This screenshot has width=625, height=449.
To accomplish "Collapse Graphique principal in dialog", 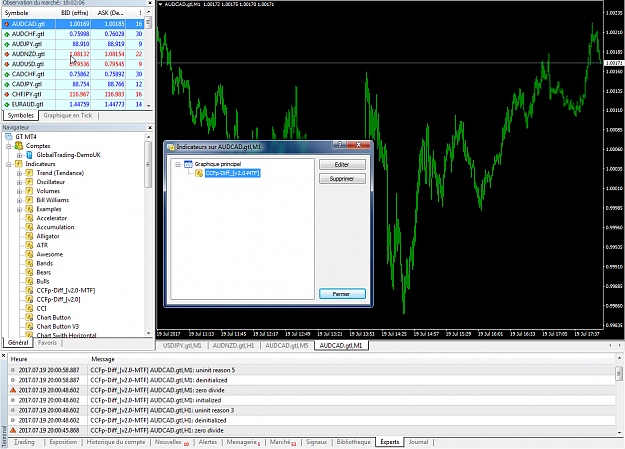I will 178,164.
